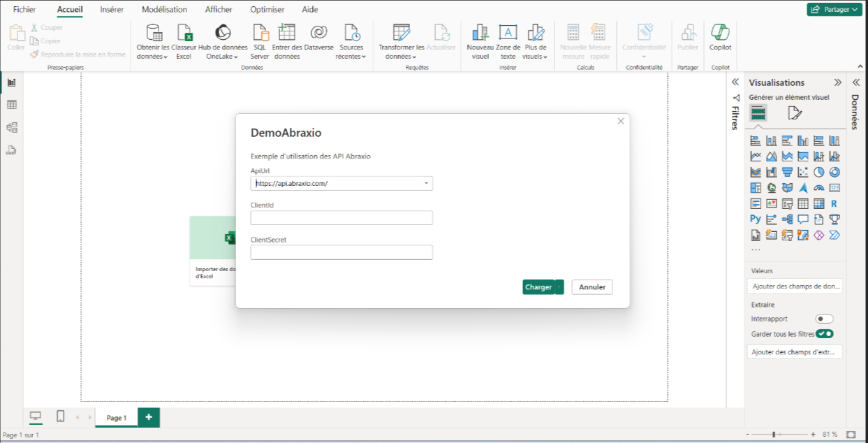Viewport: 868px width, 443px height.
Task: Toggle the Interrapport switch
Action: (x=825, y=319)
